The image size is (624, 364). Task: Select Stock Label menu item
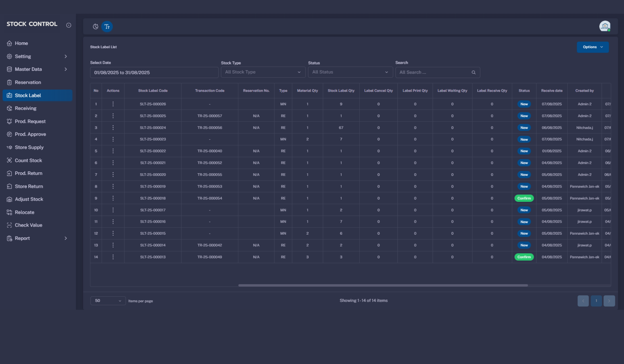(37, 95)
